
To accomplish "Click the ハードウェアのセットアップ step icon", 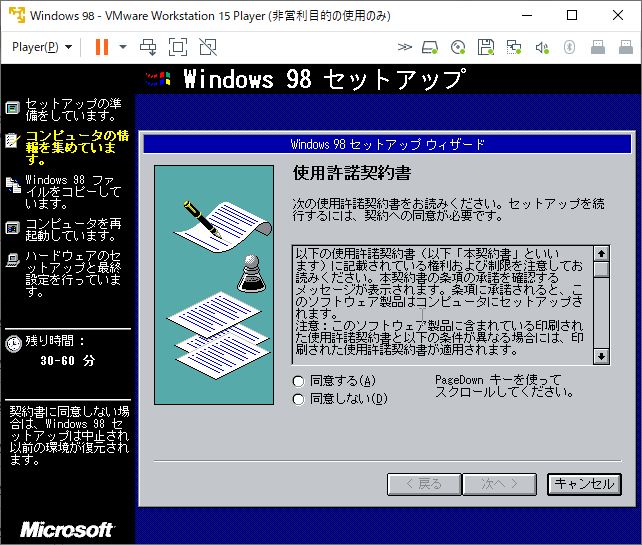I will point(13,260).
